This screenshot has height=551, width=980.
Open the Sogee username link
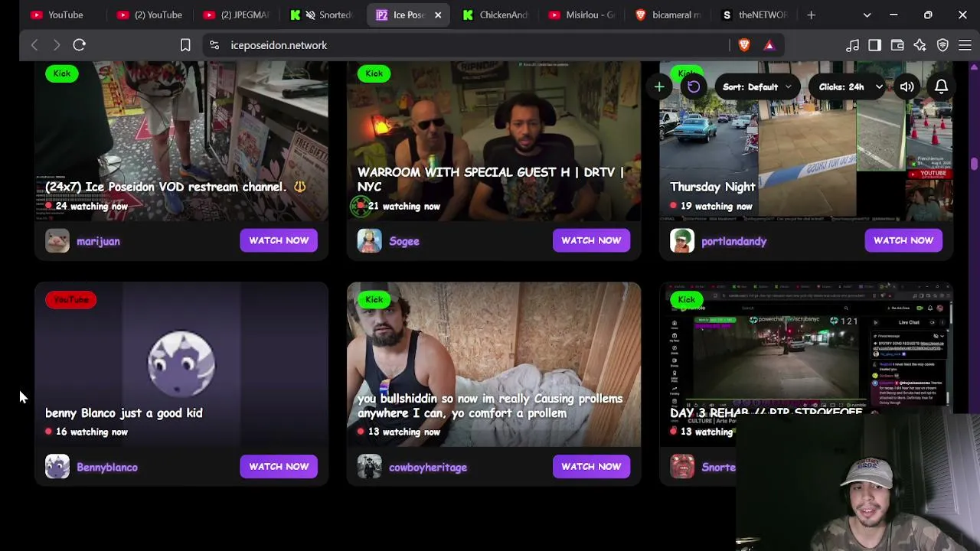coord(404,241)
